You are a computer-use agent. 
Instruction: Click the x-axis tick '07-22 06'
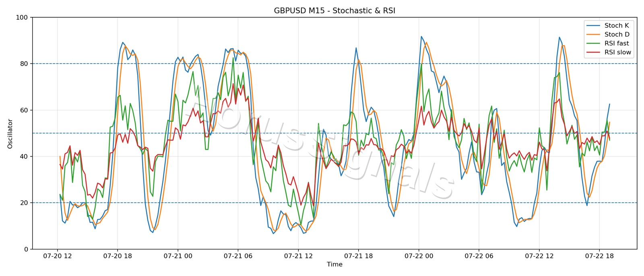[x=479, y=256]
